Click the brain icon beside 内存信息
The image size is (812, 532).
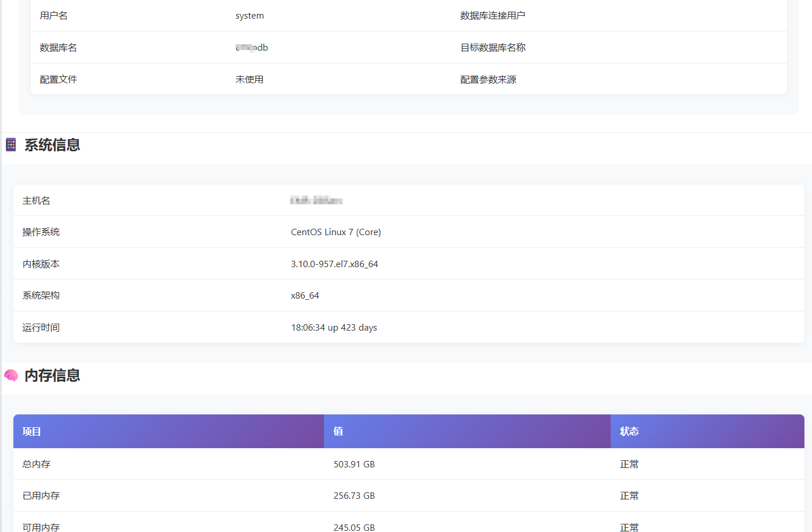pyautogui.click(x=11, y=375)
